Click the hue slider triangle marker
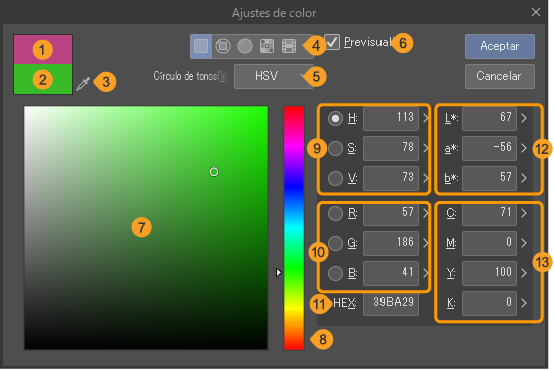 tap(279, 272)
